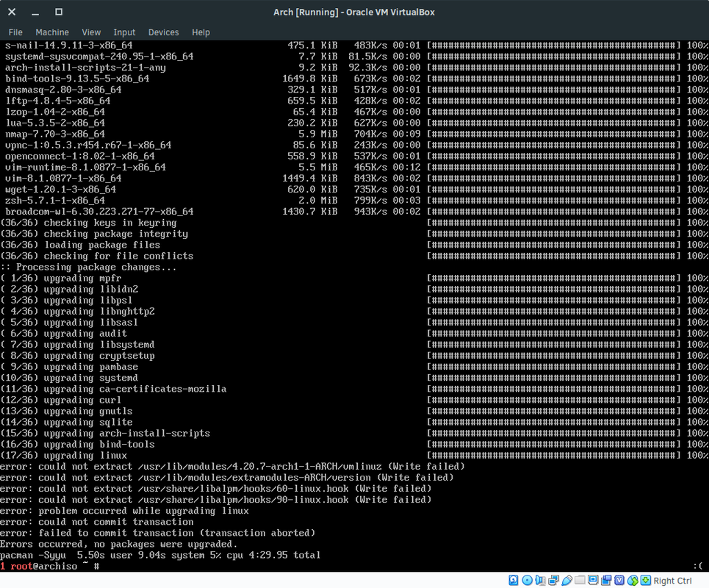Click the 'checking keys in keyring' line
The image size is (709, 588).
pyautogui.click(x=89, y=223)
